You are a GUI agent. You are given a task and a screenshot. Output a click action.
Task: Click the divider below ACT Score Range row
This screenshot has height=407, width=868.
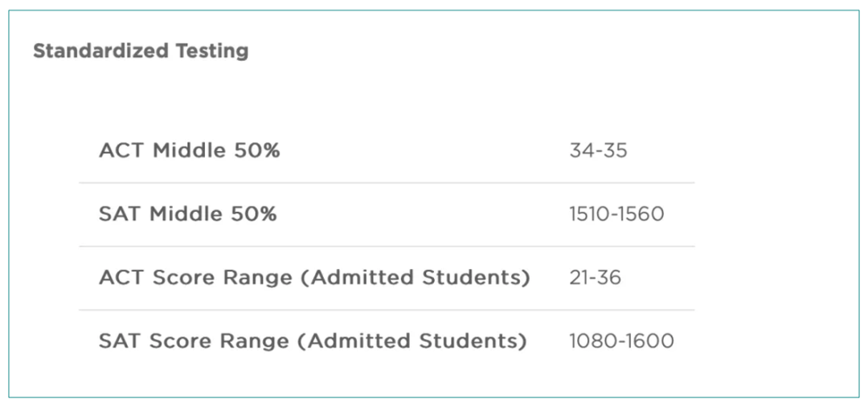[x=387, y=310]
